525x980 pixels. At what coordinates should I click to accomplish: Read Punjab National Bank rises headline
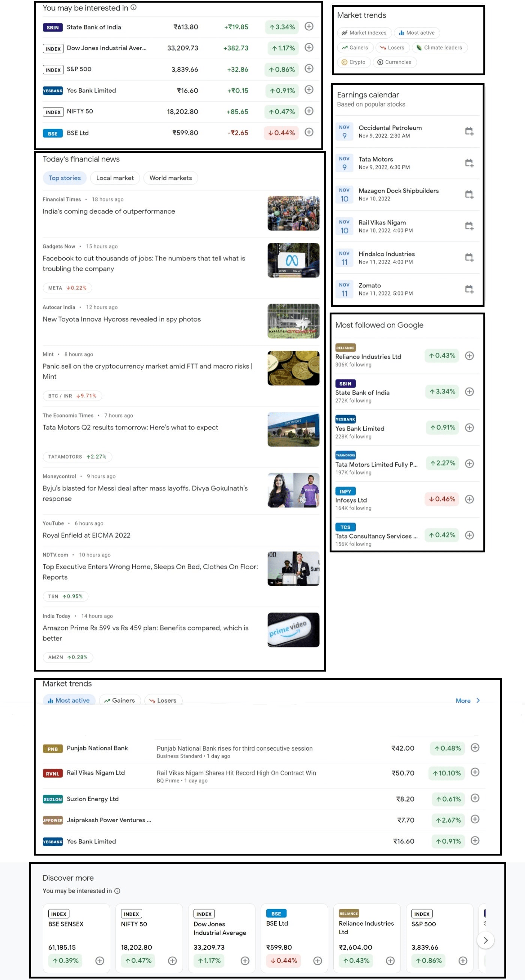point(234,748)
